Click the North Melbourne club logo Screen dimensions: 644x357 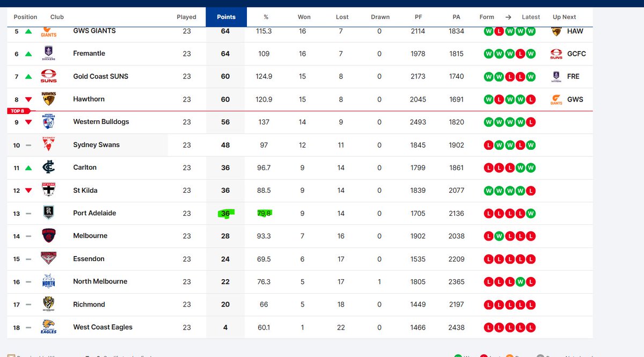pyautogui.click(x=49, y=281)
